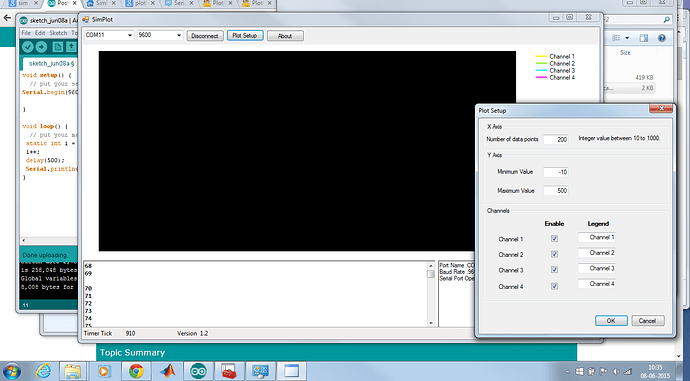The width and height of the screenshot is (690, 381).
Task: Click the Upload arrow icon in Arduino
Action: [41, 47]
